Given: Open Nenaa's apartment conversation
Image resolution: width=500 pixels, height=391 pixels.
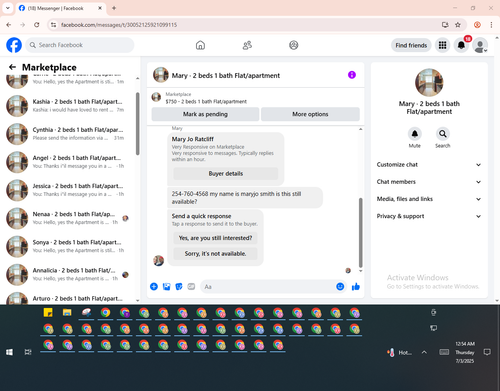Looking at the screenshot, I should pos(68,218).
